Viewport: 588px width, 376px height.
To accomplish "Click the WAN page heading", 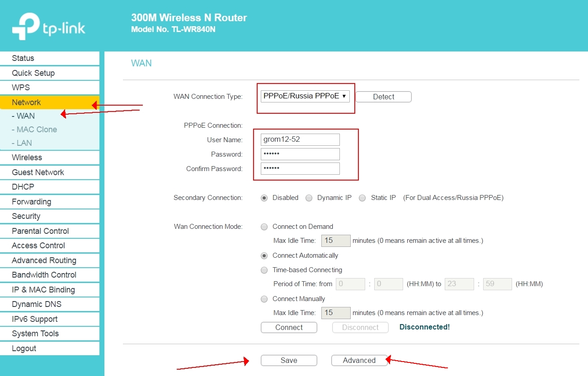I will [141, 63].
